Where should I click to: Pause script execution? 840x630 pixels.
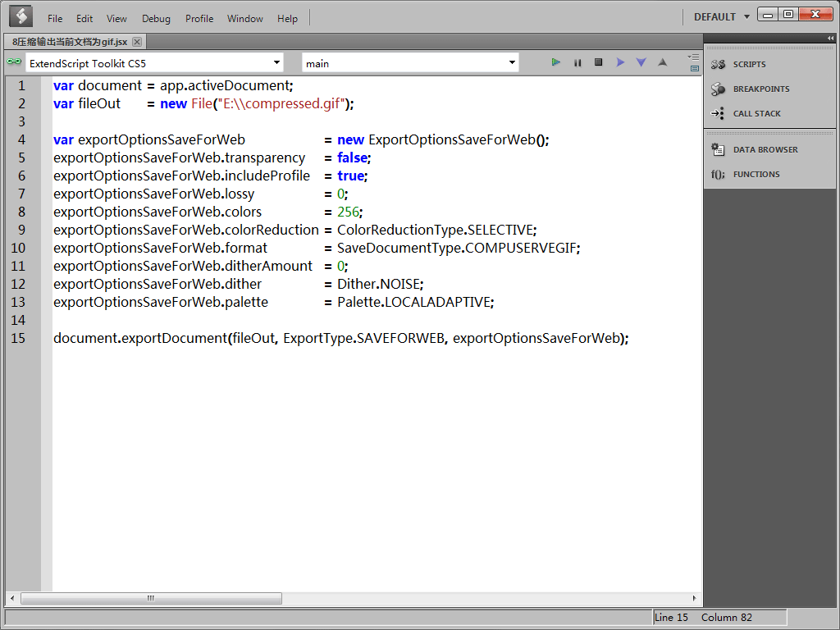pos(577,62)
